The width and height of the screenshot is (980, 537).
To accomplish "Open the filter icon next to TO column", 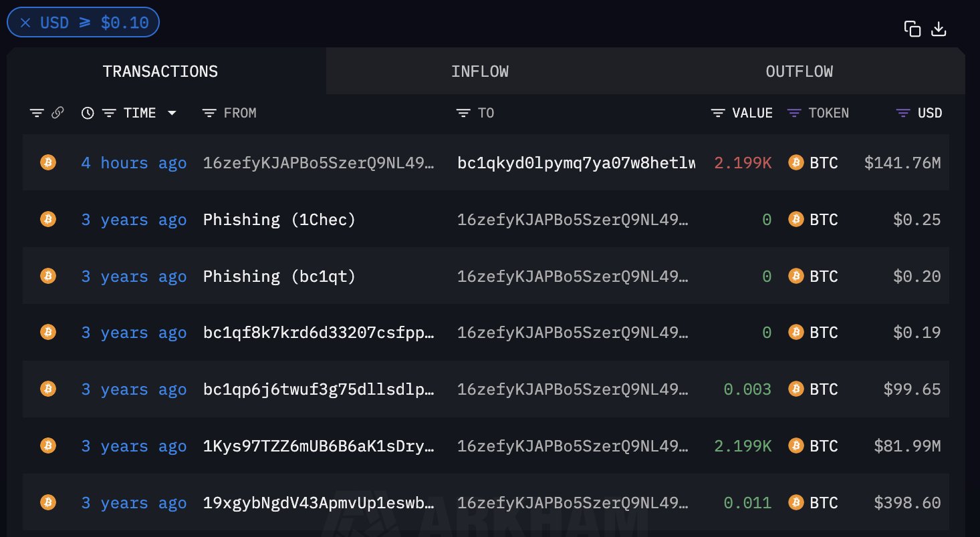I will (463, 113).
